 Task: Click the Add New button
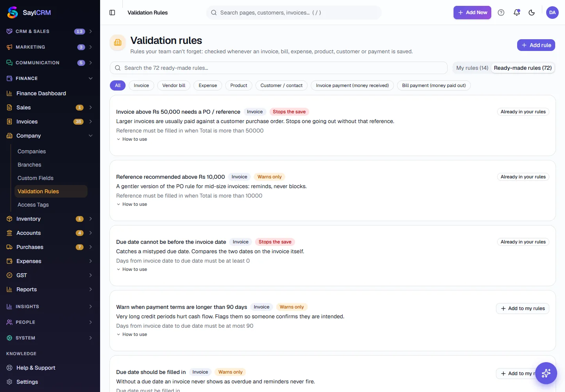(x=472, y=13)
